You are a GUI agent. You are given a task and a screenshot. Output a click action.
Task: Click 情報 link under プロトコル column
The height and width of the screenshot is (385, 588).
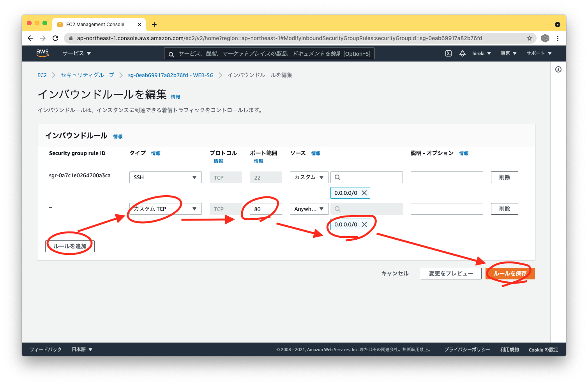click(x=218, y=161)
